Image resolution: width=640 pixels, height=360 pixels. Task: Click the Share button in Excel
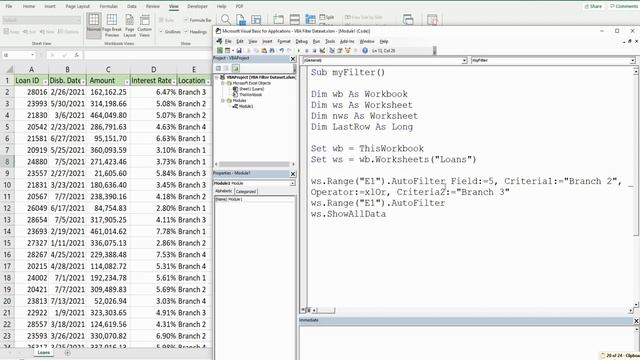[x=593, y=6]
